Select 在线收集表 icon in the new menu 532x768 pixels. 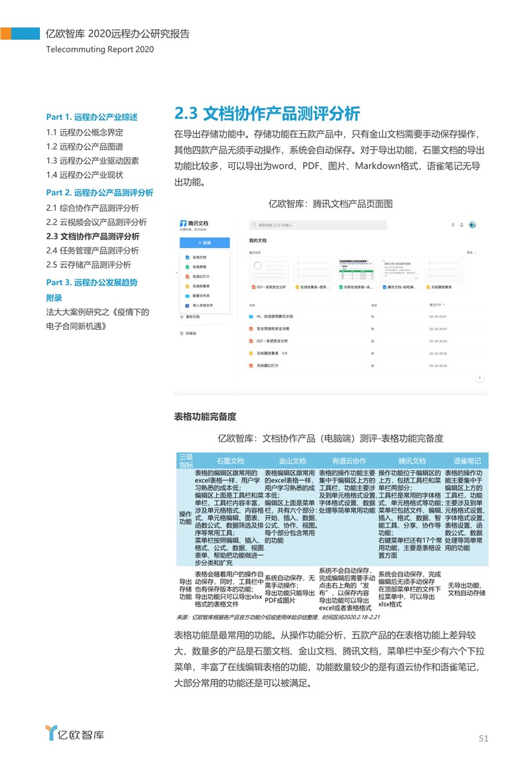click(187, 286)
